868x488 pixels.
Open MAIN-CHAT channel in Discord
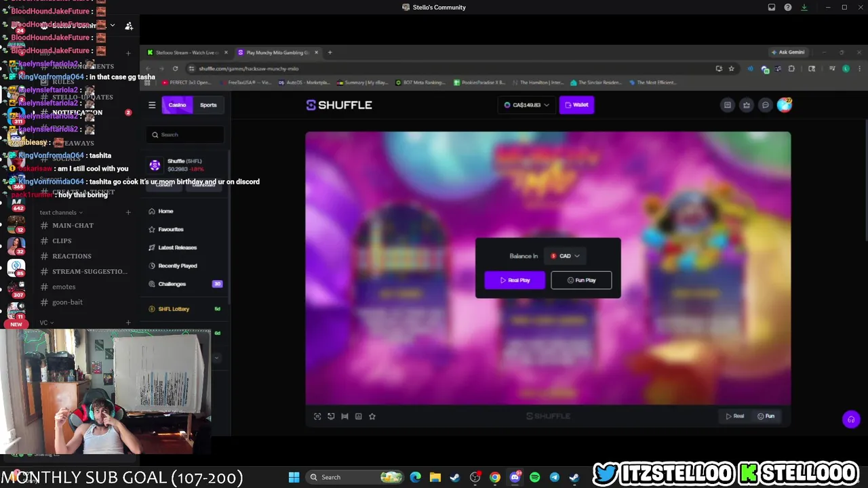click(73, 225)
